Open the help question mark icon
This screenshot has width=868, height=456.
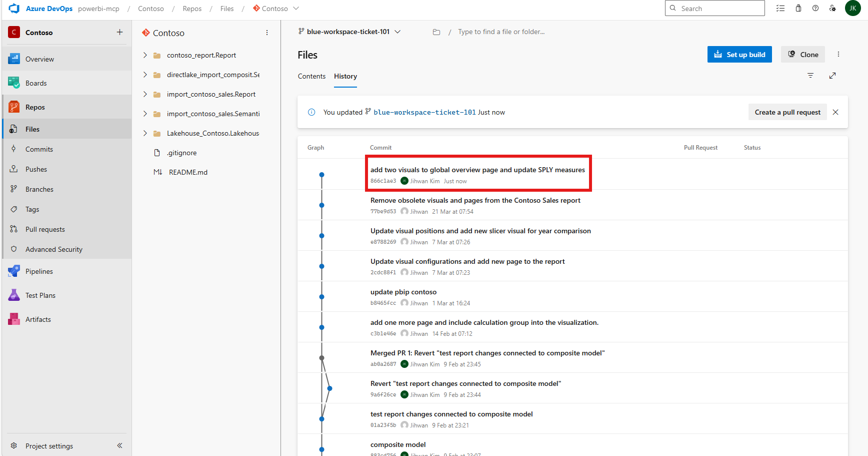click(815, 9)
